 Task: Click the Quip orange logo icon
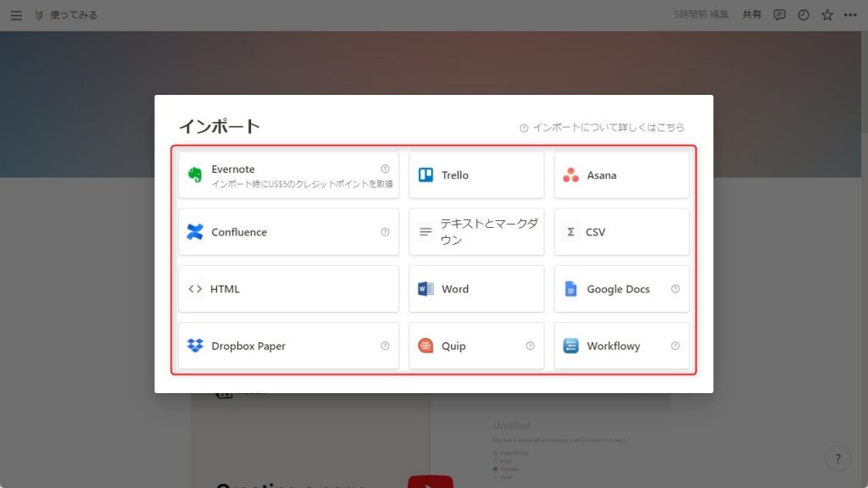point(426,346)
